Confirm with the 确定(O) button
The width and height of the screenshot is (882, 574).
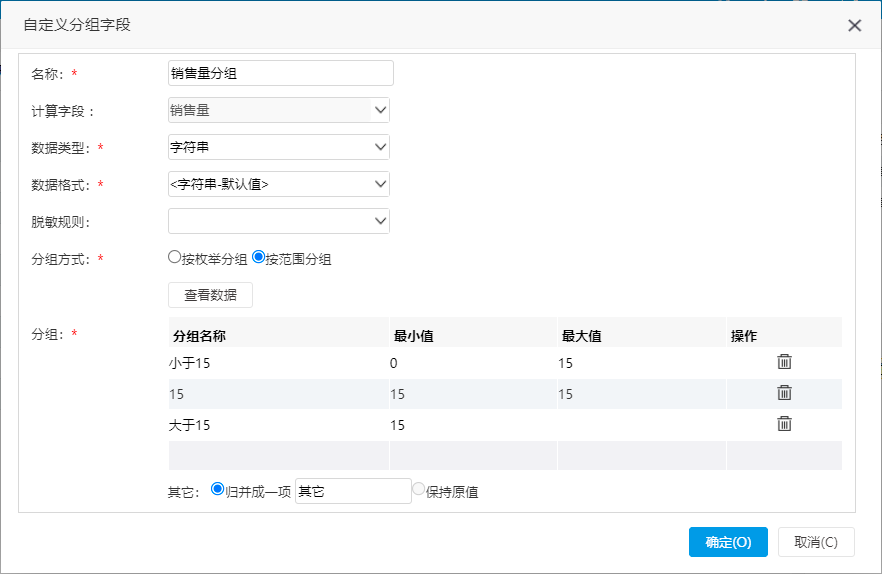pyautogui.click(x=728, y=542)
